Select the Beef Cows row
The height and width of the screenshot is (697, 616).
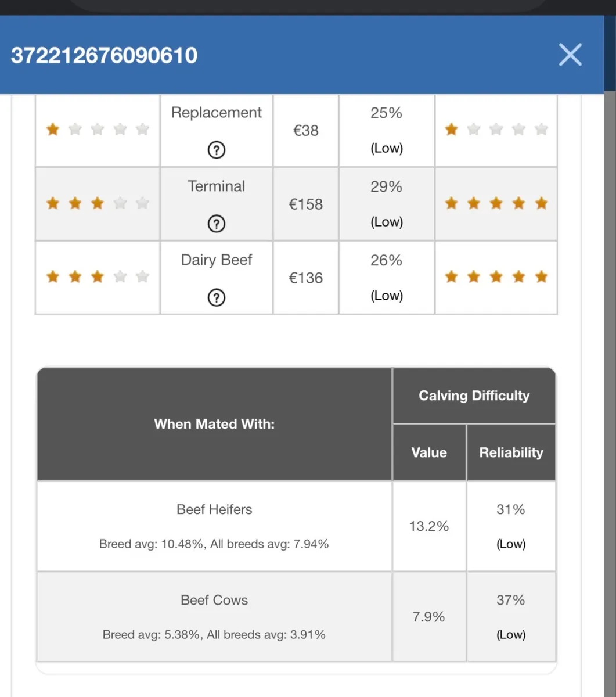[x=296, y=617]
